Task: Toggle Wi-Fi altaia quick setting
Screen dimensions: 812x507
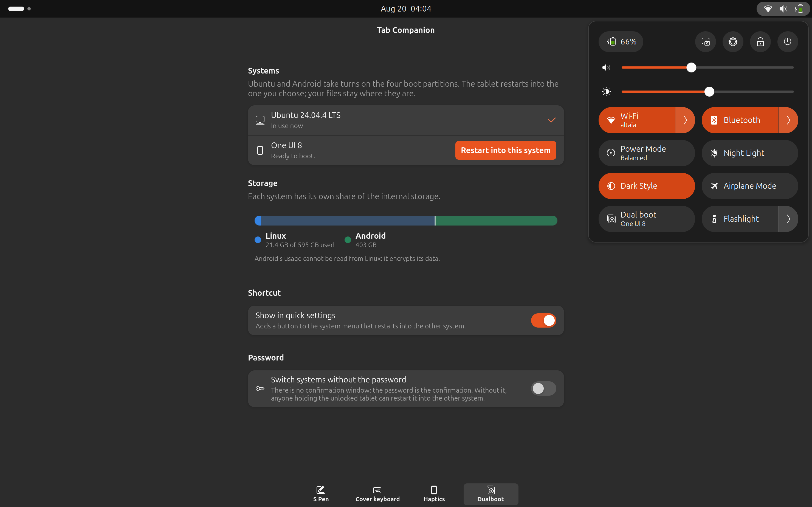Action: click(x=637, y=120)
